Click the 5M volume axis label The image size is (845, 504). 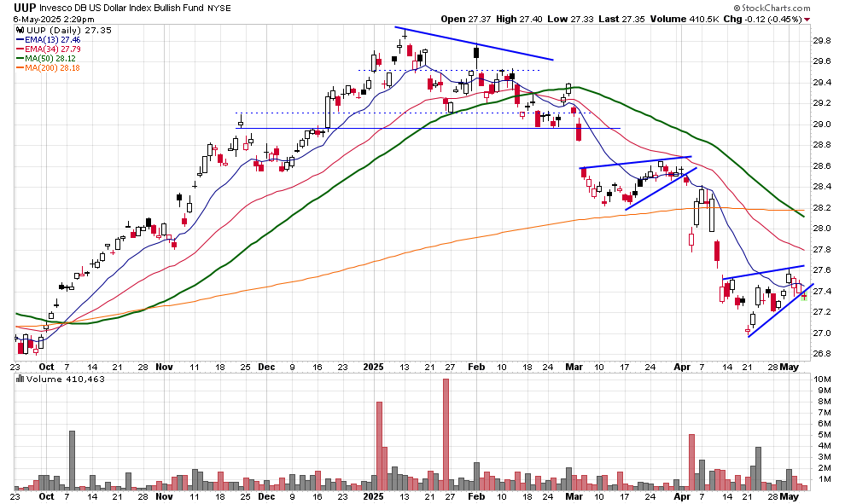[x=824, y=435]
